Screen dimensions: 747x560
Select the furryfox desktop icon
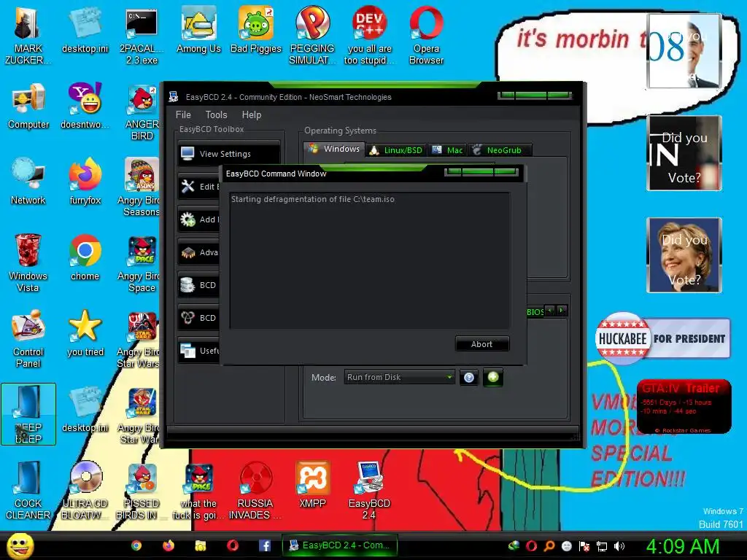pos(85,182)
